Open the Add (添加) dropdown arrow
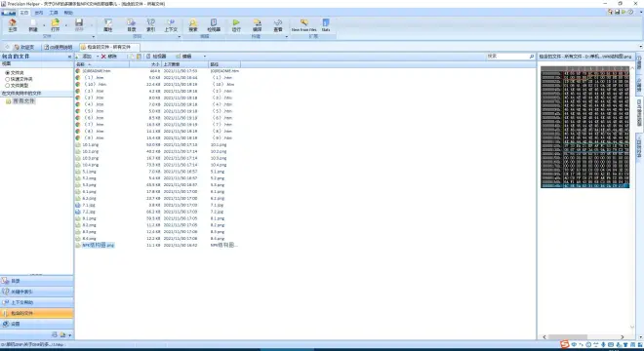This screenshot has height=351, width=644. (x=98, y=57)
